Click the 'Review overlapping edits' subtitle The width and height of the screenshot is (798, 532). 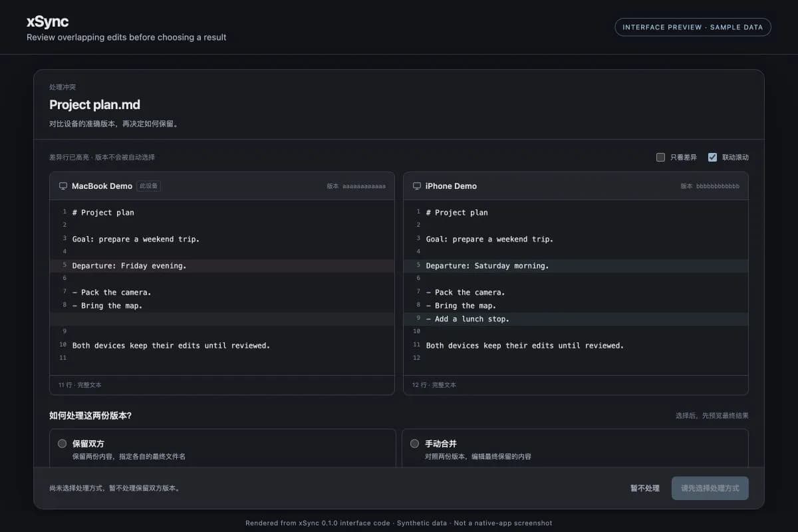point(126,37)
